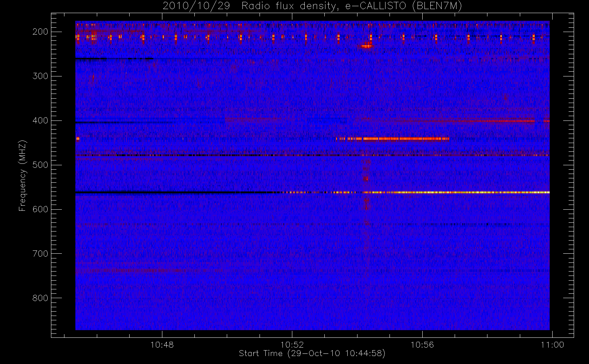Click the 10:56 time tick label
The height and width of the screenshot is (364, 589).
[422, 345]
